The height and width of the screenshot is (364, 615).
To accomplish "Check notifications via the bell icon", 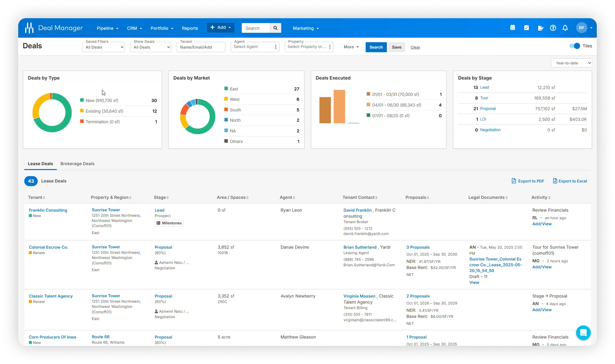I will click(x=565, y=28).
